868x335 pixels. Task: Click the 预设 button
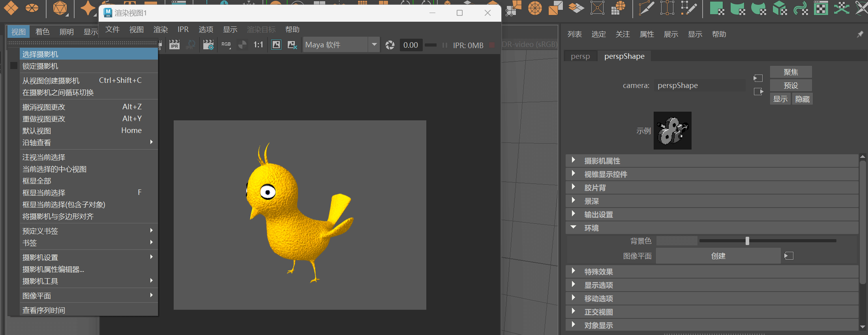791,85
